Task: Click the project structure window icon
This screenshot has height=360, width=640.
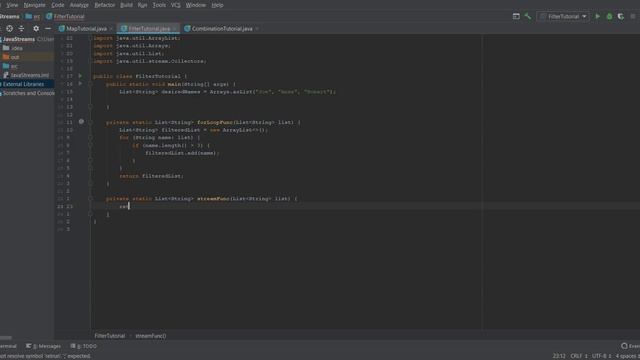Action: [x=516, y=16]
